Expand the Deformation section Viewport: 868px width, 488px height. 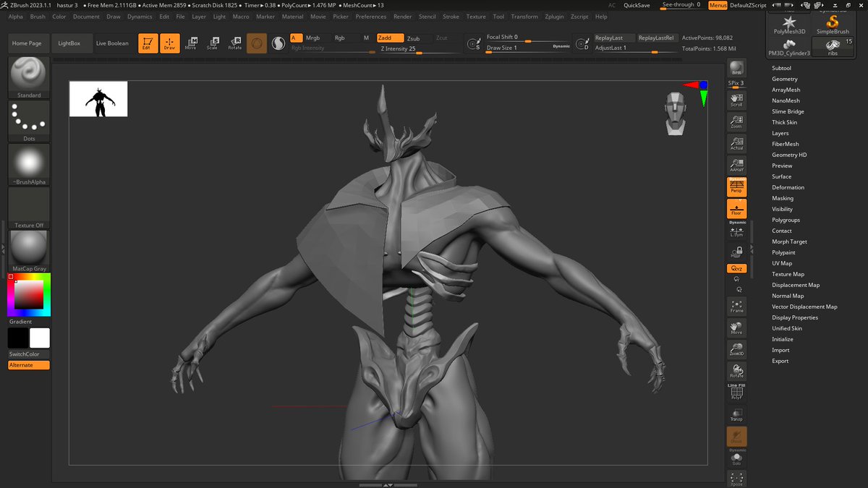tap(788, 187)
